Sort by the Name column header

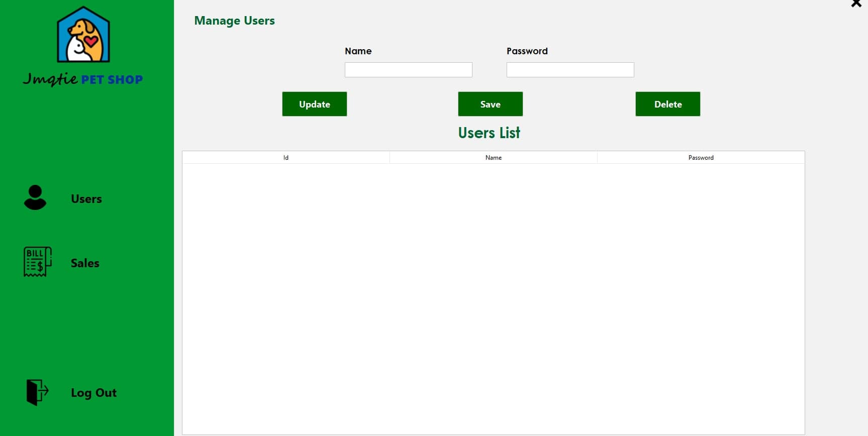[494, 158]
